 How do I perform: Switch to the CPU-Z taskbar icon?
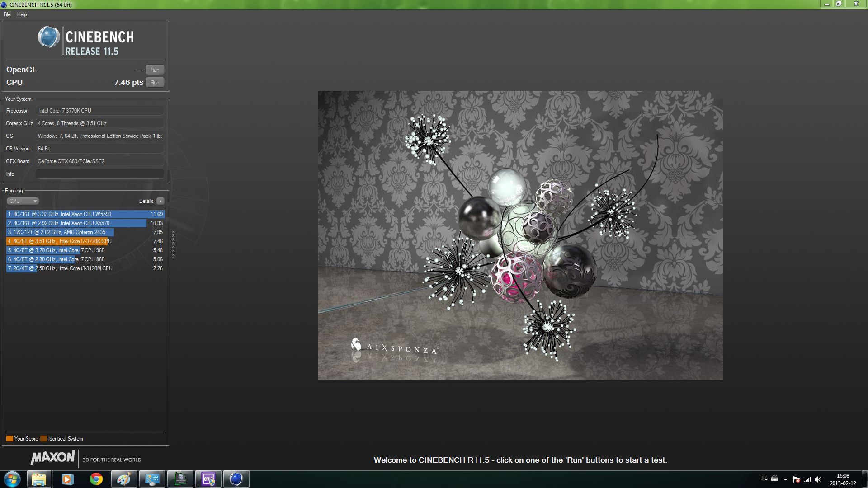208,479
